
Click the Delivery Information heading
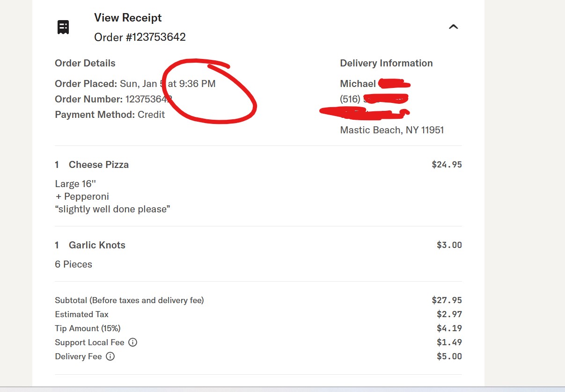[386, 63]
